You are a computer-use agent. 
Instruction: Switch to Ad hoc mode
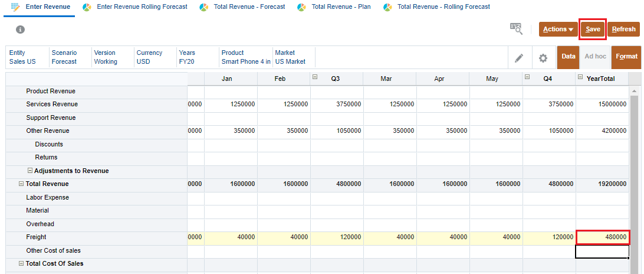point(595,57)
